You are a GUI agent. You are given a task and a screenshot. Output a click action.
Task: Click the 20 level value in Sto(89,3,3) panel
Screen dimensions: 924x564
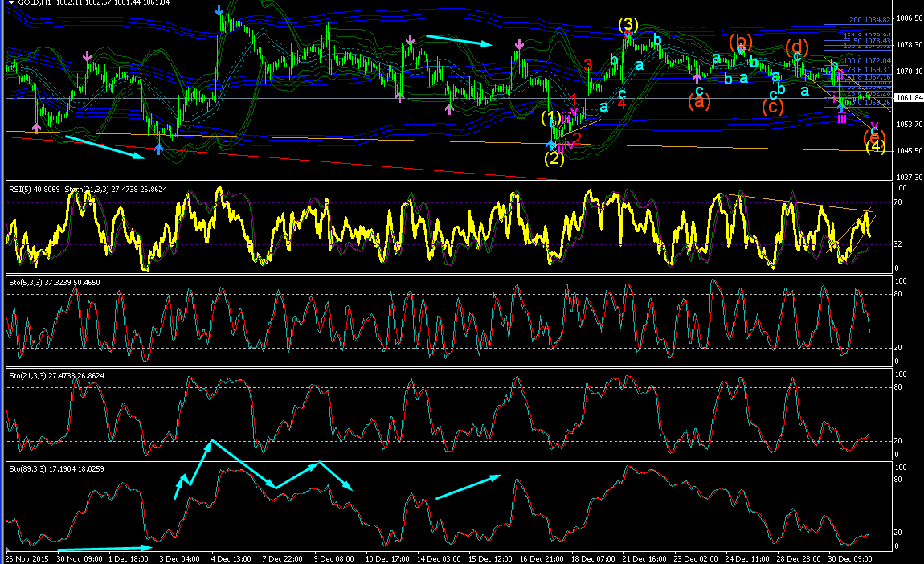pos(898,532)
